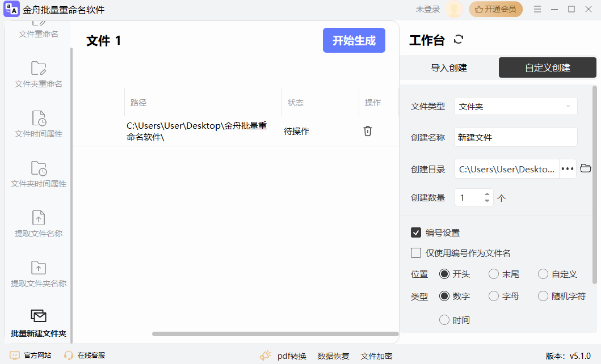The height and width of the screenshot is (364, 601).
Task: Open the 文件夹重命名 sidebar tool
Action: click(39, 75)
